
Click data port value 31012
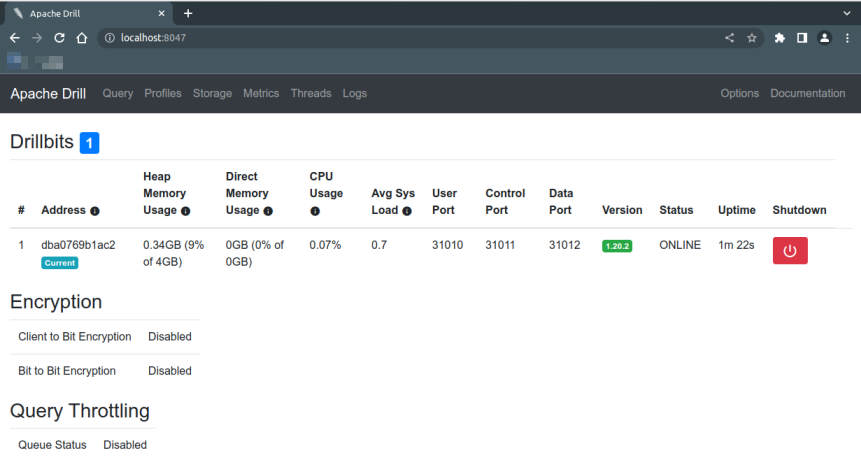(x=564, y=245)
